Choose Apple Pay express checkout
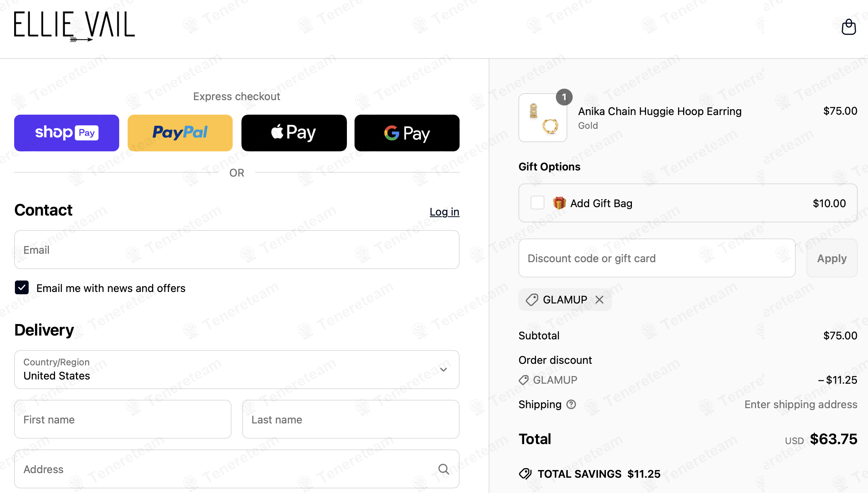The image size is (868, 493). 294,133
